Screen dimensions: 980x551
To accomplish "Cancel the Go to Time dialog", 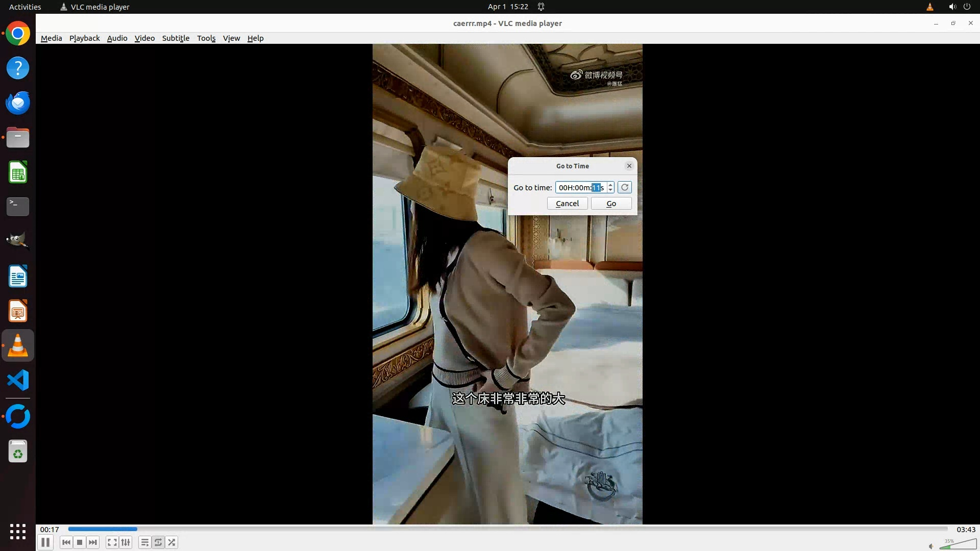I will coord(567,204).
